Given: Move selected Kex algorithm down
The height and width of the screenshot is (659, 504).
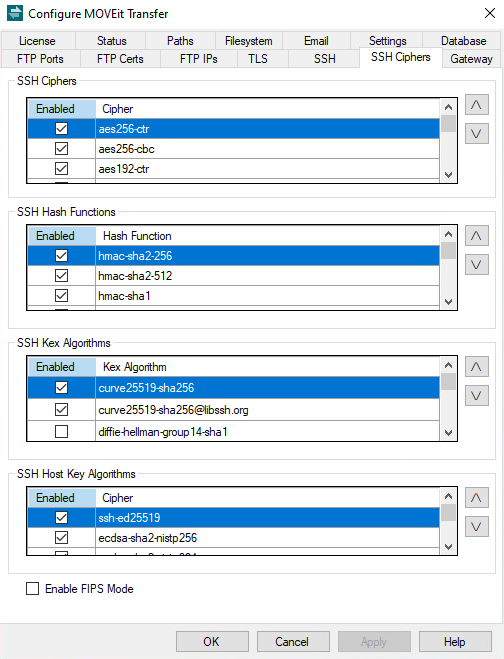Looking at the screenshot, I should coord(477,396).
